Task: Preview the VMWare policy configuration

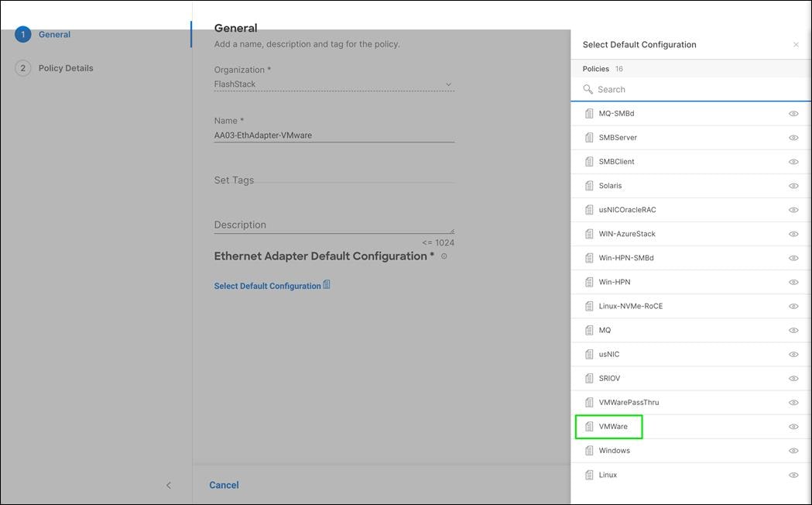Action: pos(793,426)
